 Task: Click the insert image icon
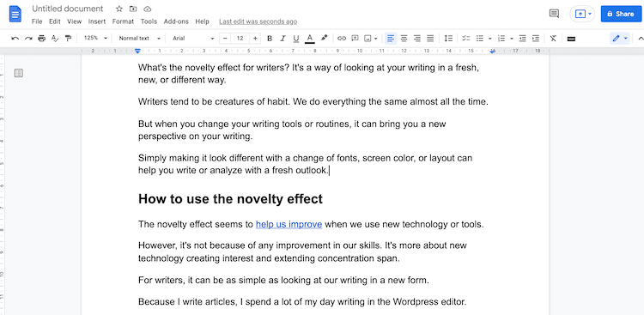[x=368, y=38]
